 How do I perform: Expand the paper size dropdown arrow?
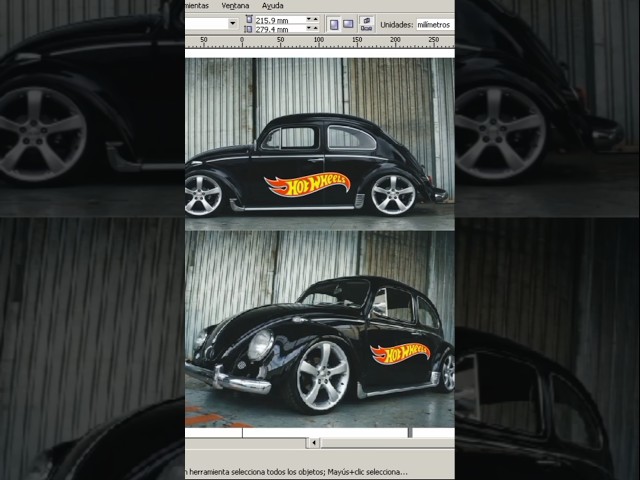pos(233,23)
